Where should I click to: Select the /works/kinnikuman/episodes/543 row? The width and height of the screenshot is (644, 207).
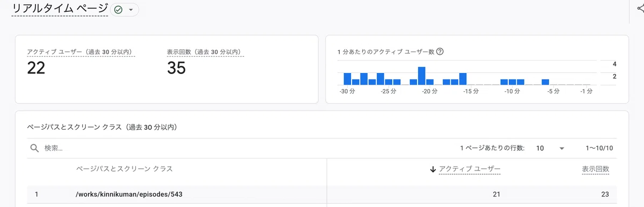(322, 194)
